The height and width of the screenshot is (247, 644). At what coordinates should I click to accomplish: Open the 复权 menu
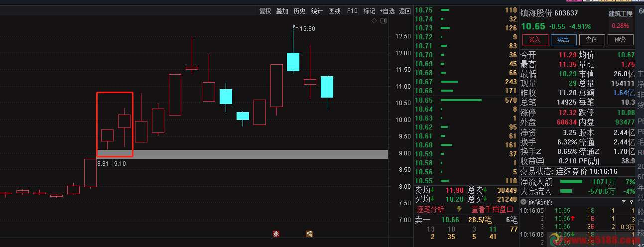[265, 11]
